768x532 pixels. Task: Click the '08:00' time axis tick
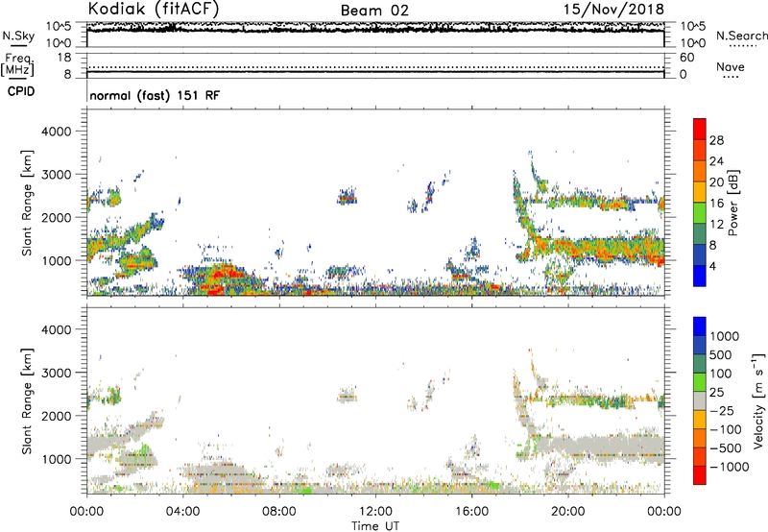(x=278, y=512)
